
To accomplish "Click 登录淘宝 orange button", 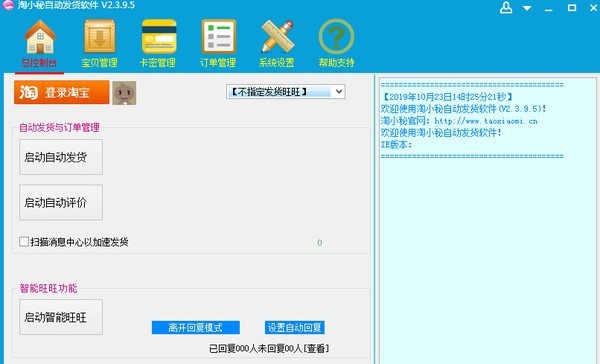I will pyautogui.click(x=62, y=92).
